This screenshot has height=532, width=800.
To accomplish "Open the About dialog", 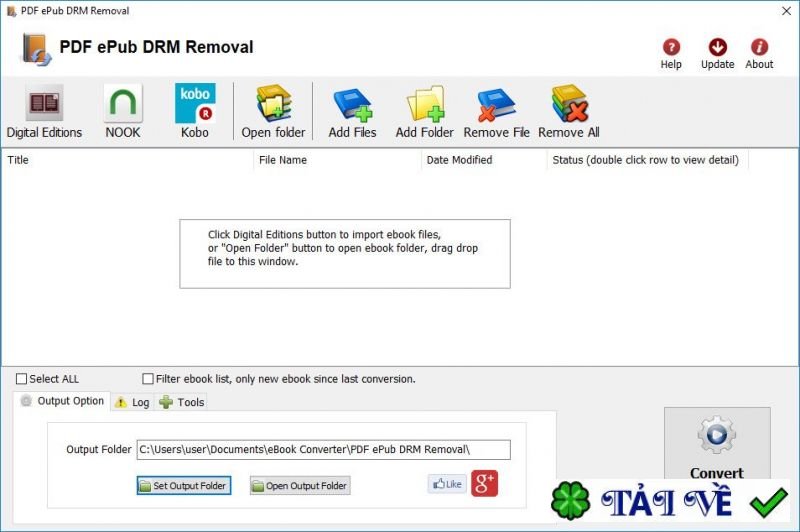I will pyautogui.click(x=759, y=54).
